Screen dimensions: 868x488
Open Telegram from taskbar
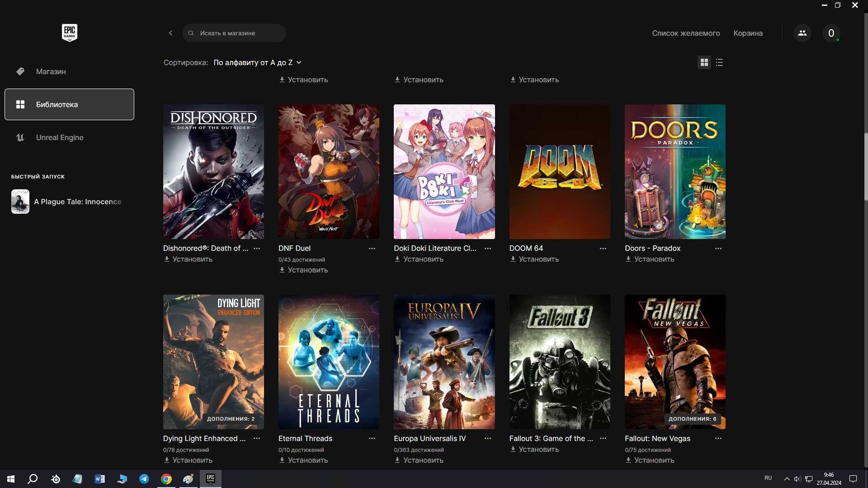pos(144,479)
